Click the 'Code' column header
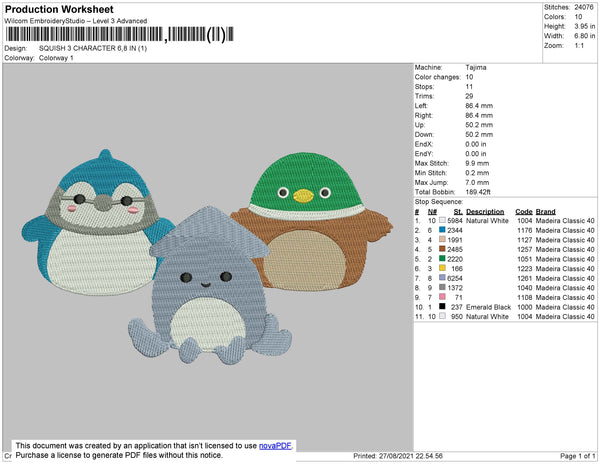This screenshot has width=600, height=464. tap(524, 212)
